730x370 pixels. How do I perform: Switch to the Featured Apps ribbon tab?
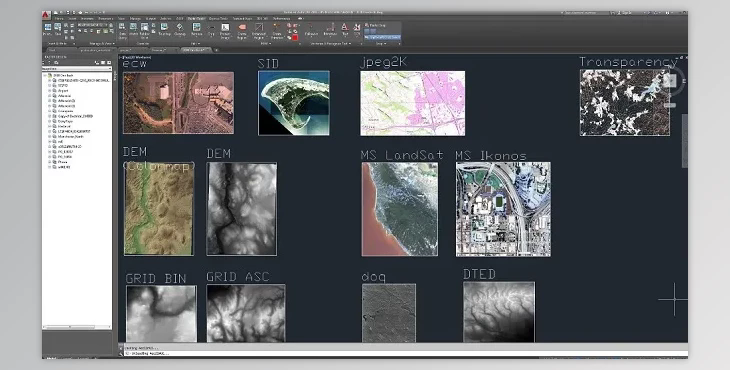(x=242, y=19)
